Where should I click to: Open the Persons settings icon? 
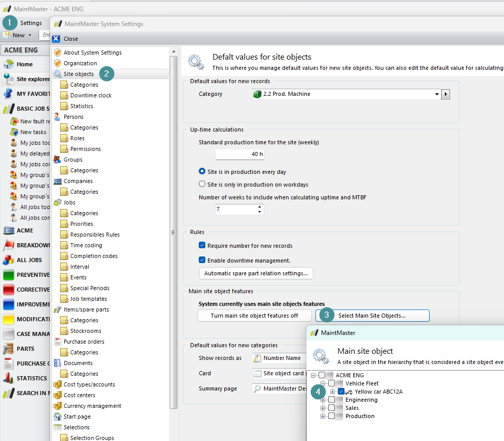pyautogui.click(x=58, y=117)
